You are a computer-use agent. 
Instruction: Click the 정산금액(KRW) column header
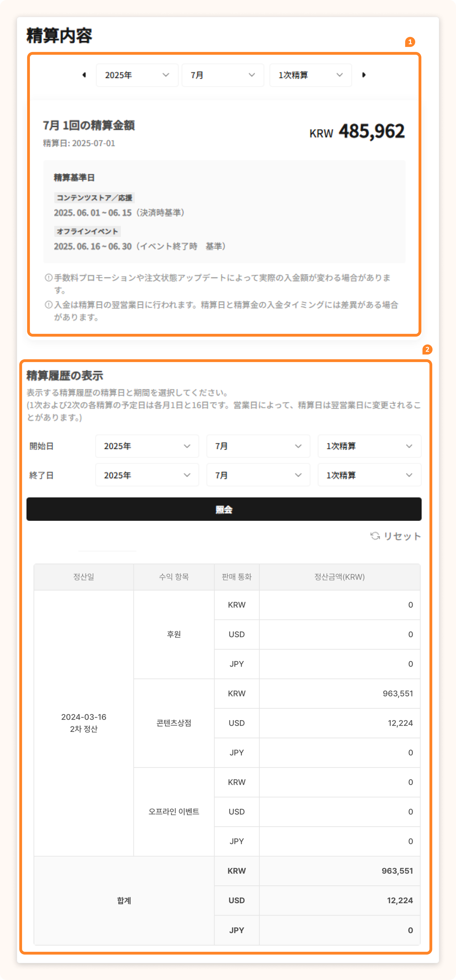pos(339,577)
